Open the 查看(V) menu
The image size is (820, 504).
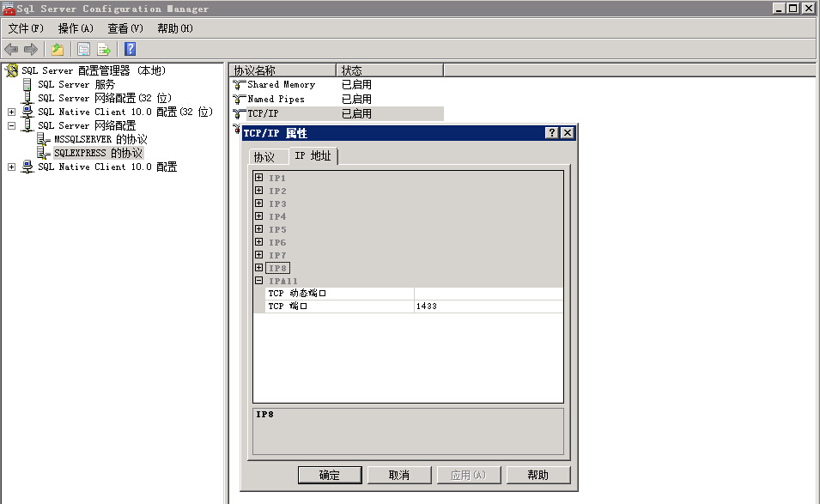tap(125, 28)
